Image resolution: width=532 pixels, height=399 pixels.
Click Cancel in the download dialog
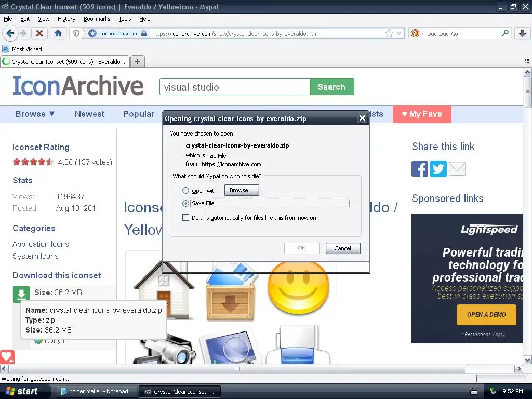click(343, 248)
